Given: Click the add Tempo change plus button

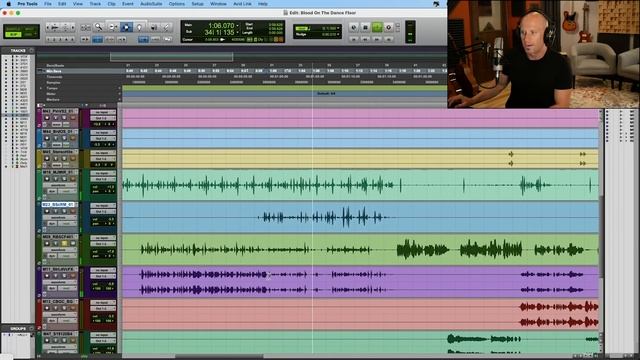Looking at the screenshot, I should pyautogui.click(x=120, y=88).
